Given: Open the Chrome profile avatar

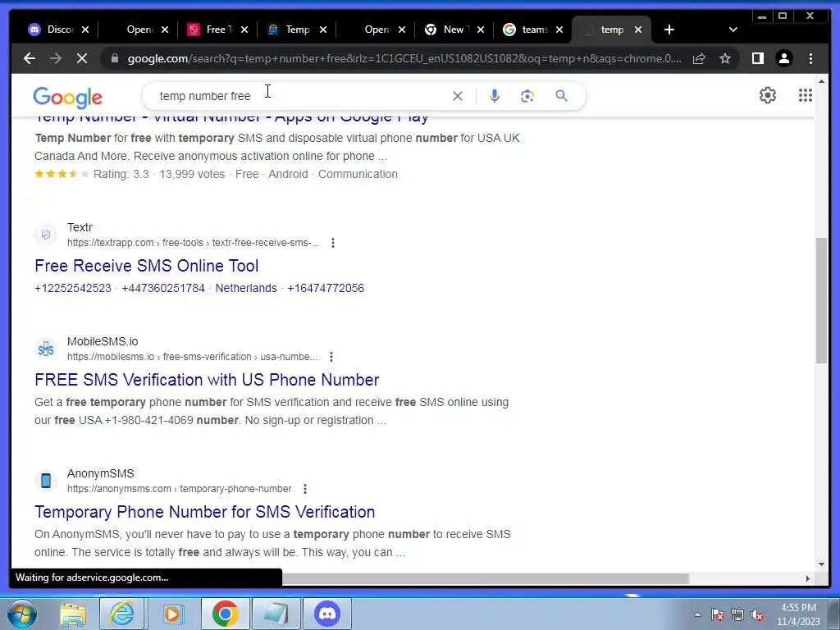Looking at the screenshot, I should (x=783, y=58).
